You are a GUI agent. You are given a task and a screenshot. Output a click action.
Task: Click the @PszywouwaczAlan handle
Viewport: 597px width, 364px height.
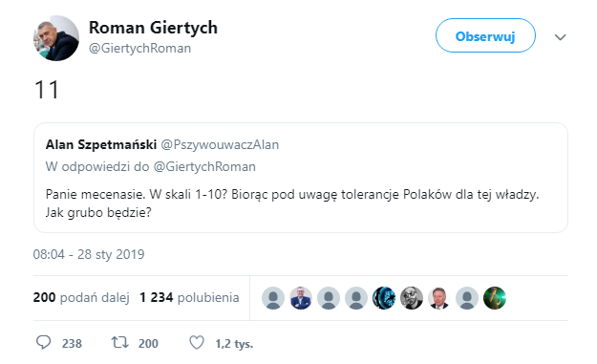220,144
